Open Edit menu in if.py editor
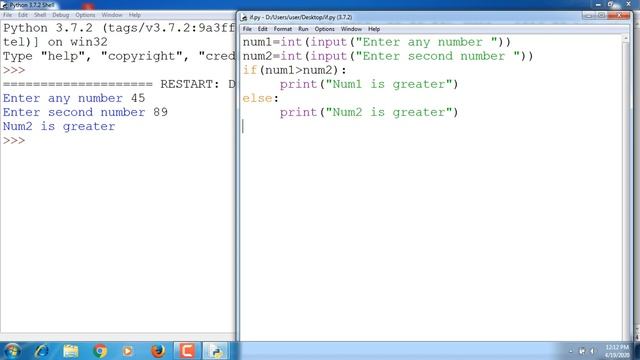The image size is (640, 360). point(262,29)
